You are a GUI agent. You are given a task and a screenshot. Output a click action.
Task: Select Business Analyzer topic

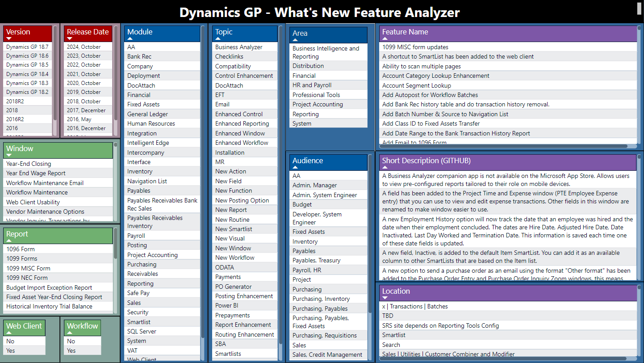tap(245, 47)
